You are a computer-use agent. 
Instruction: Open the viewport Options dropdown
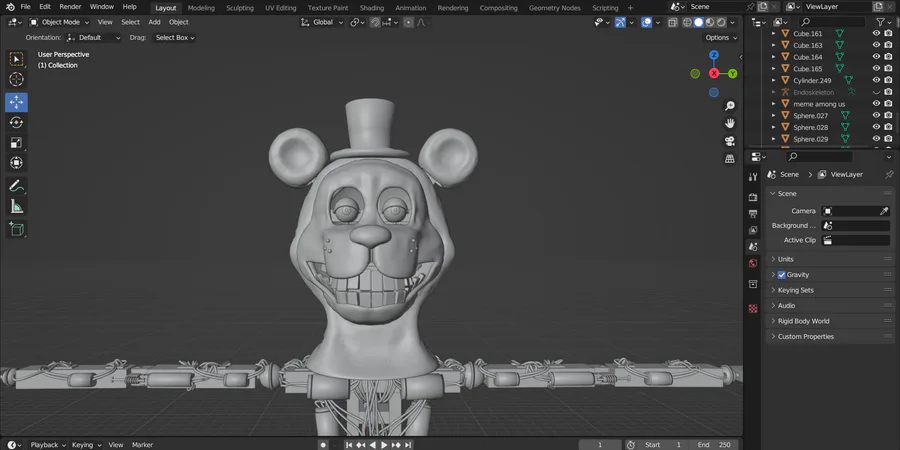[721, 37]
